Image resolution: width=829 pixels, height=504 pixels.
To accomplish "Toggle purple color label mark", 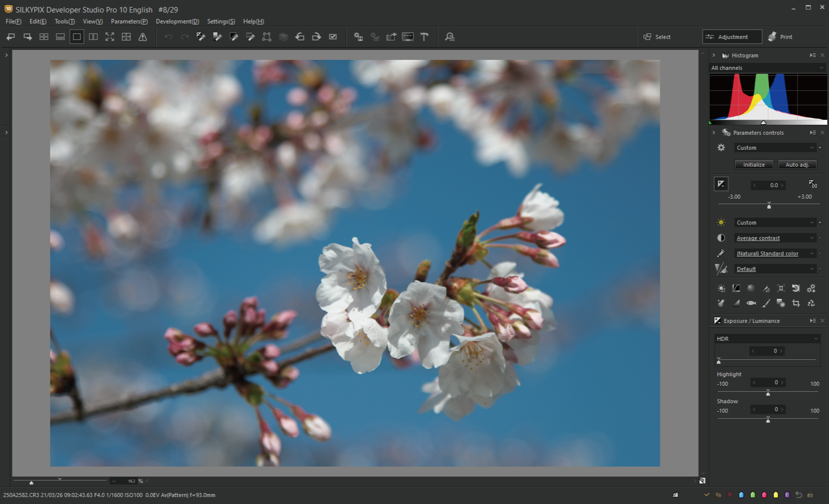I will [787, 495].
